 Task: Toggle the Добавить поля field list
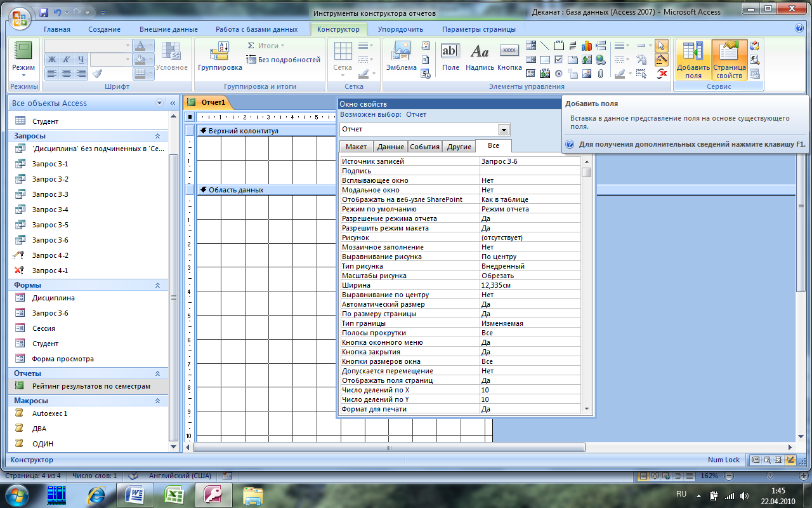(693, 60)
